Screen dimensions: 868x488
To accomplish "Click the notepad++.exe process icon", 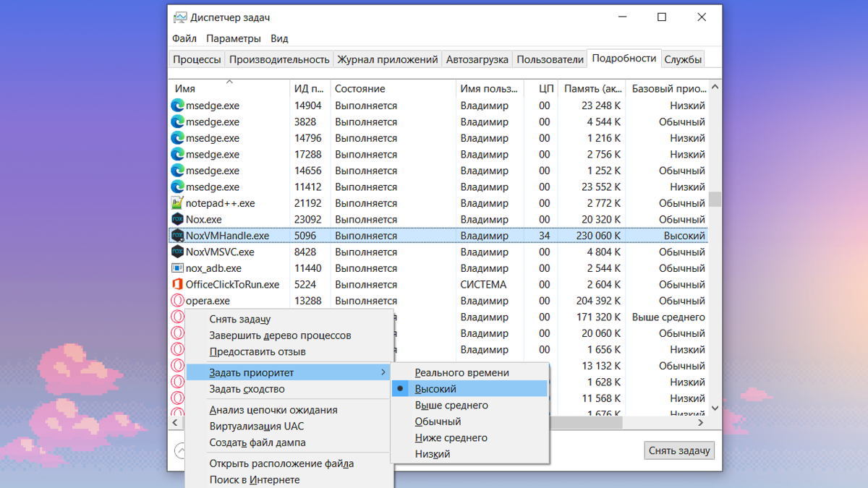I will [177, 203].
